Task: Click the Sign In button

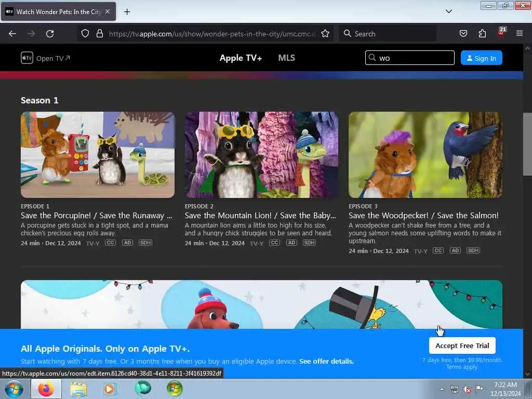Action: [482, 58]
